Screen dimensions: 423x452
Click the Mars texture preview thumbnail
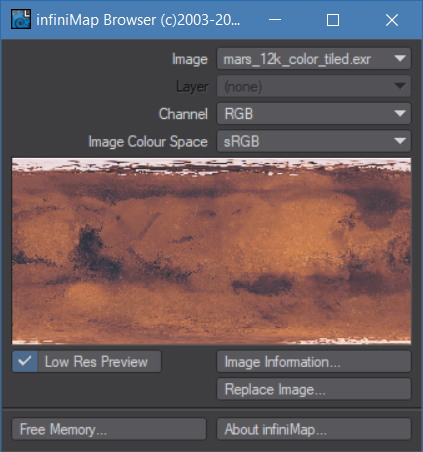(211, 251)
